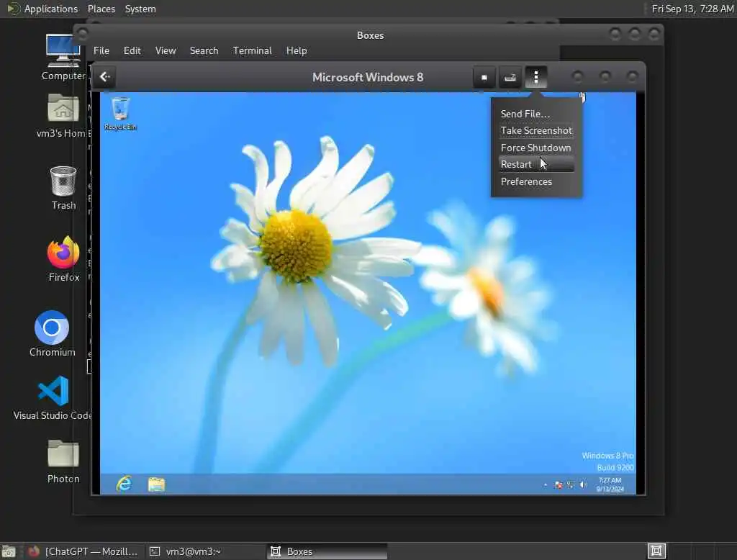Screen dimensions: 737x560
Task: Click Restart in the popup menu
Action: [x=535, y=165]
